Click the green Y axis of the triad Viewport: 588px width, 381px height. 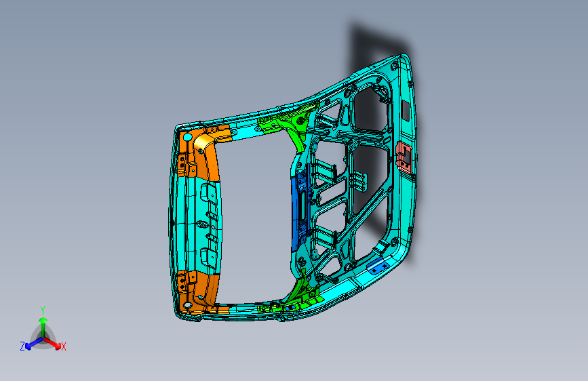tap(43, 327)
